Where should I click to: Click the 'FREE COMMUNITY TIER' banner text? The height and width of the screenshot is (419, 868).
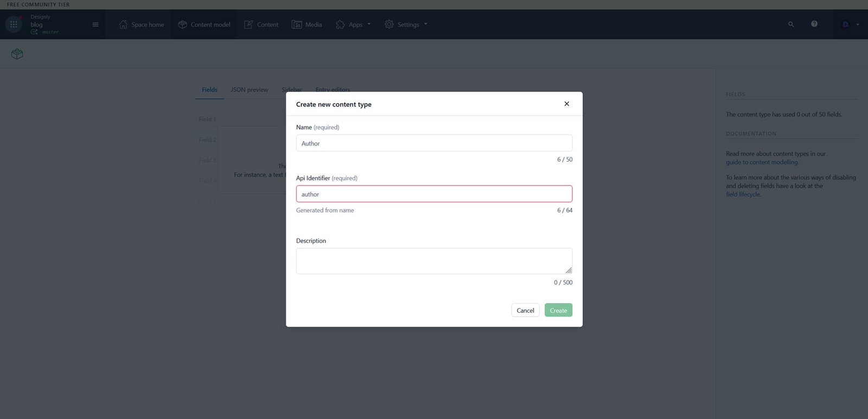(x=38, y=4)
